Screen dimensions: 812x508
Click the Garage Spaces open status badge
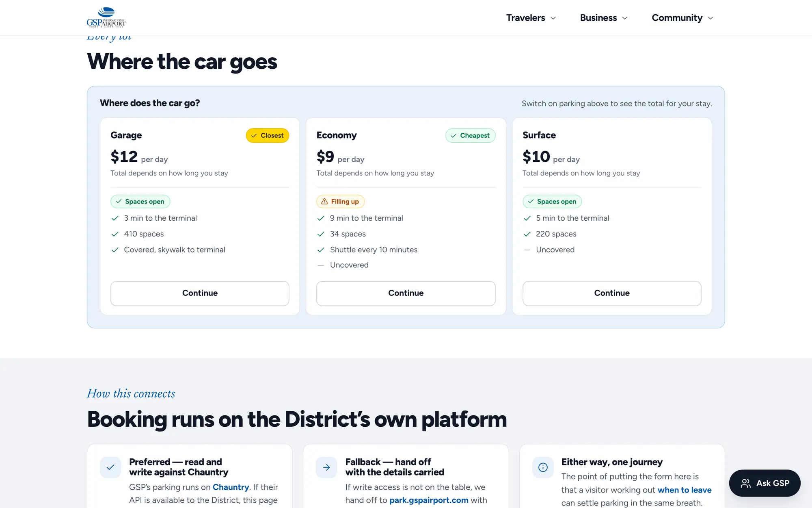pyautogui.click(x=140, y=202)
